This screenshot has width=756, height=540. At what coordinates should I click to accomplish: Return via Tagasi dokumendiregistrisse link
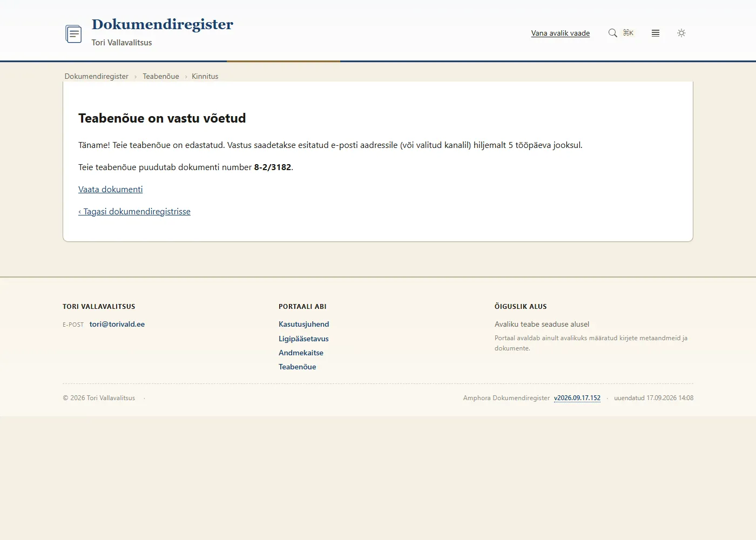click(134, 211)
